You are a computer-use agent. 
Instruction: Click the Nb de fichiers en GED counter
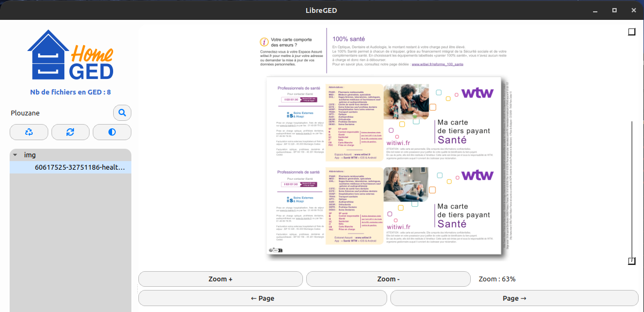(x=70, y=92)
